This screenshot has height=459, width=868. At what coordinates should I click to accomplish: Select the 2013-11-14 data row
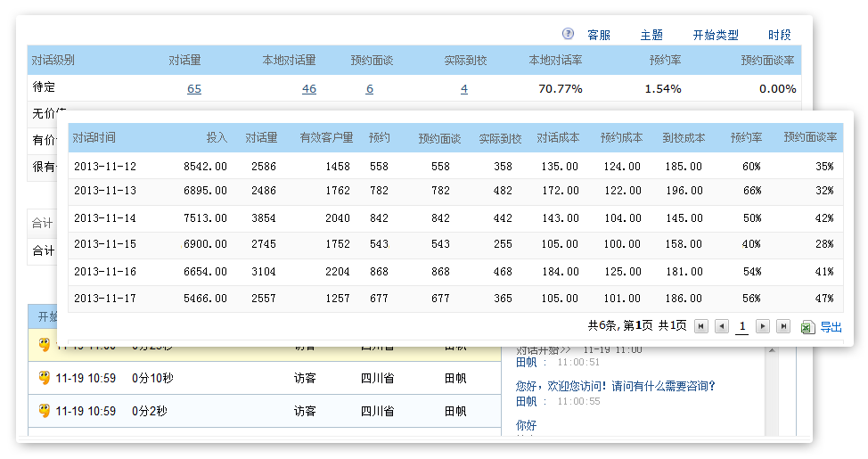pyautogui.click(x=455, y=218)
